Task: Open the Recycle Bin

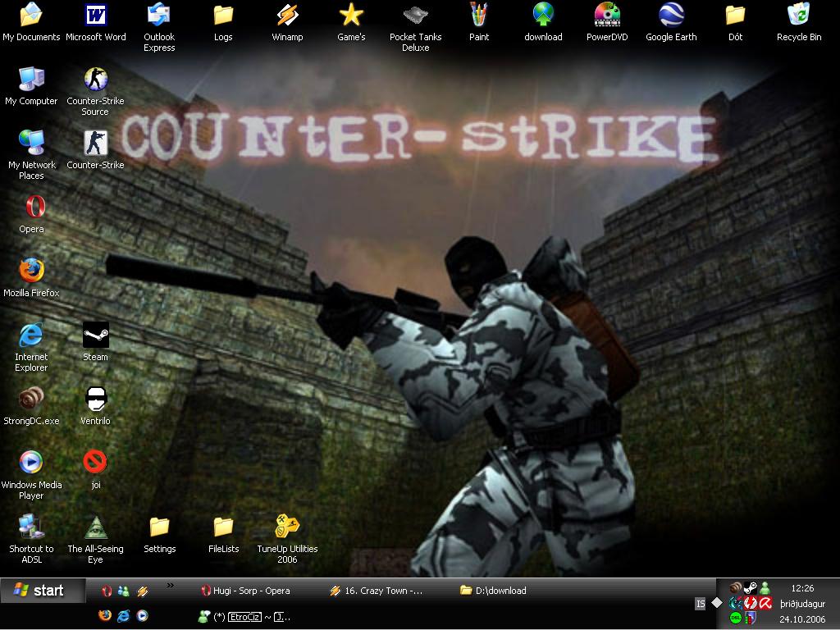Action: pyautogui.click(x=799, y=22)
